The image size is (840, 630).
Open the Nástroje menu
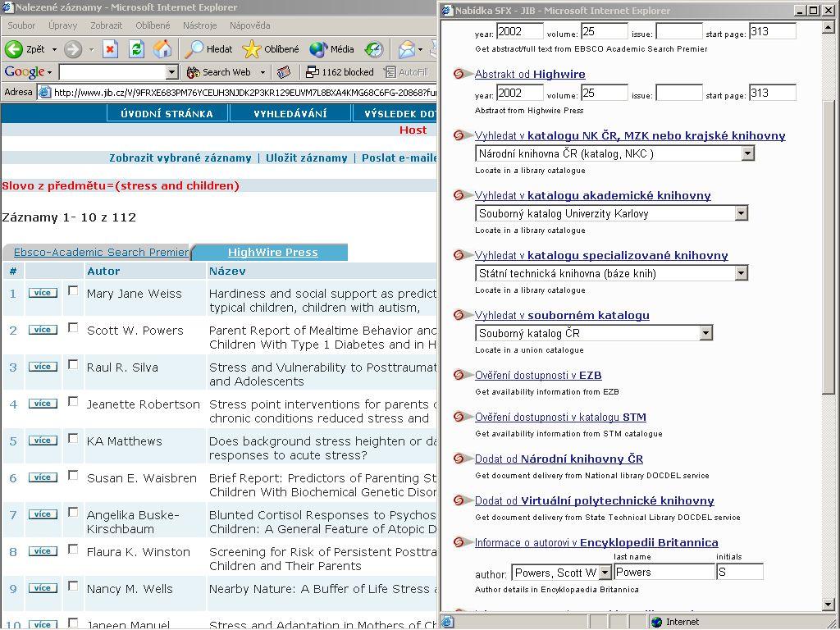point(200,25)
